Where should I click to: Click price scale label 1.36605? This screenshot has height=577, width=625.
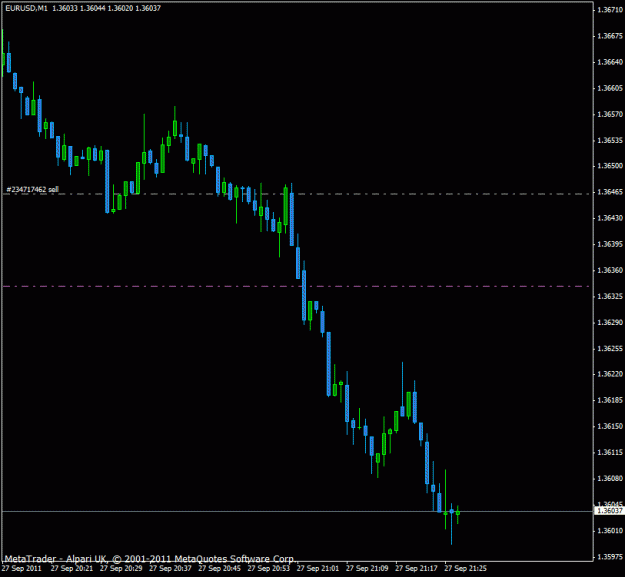pyautogui.click(x=610, y=88)
